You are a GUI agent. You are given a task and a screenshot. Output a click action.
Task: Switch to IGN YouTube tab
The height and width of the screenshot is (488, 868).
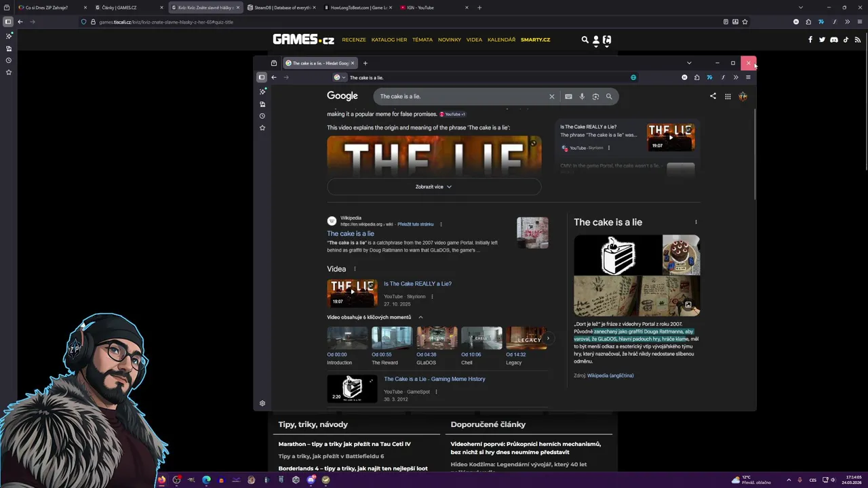coord(434,7)
